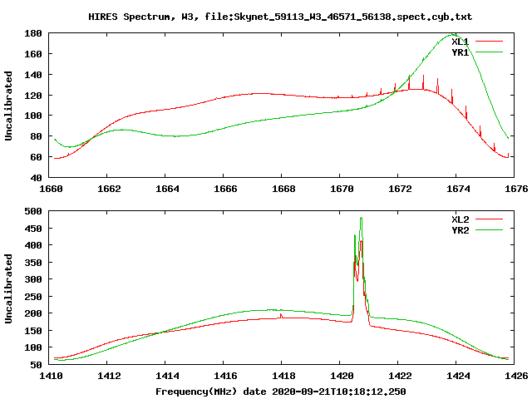532x399 pixels.
Task: Click the 200 y-axis tick label
Action: coord(33,314)
